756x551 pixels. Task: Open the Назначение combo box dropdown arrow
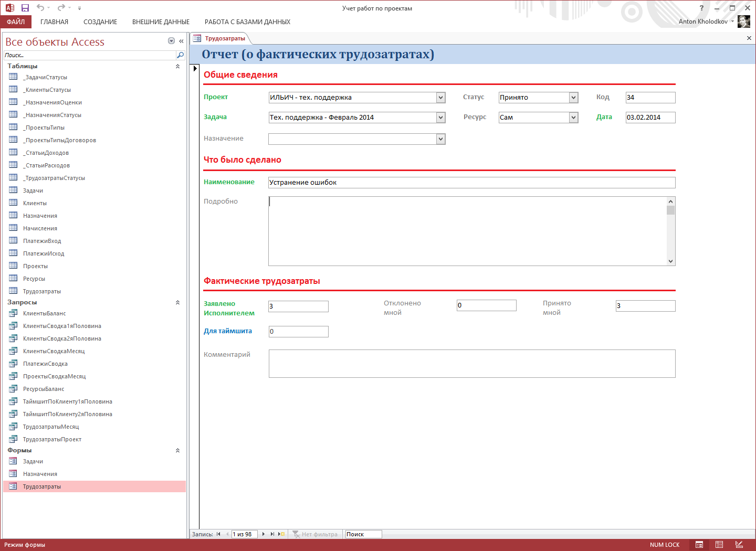pos(441,139)
